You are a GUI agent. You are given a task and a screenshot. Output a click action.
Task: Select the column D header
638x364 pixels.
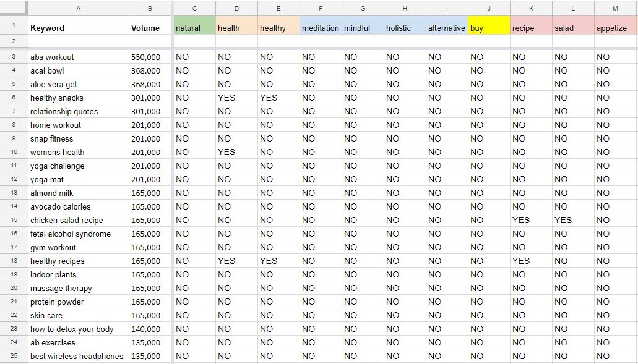tap(236, 8)
